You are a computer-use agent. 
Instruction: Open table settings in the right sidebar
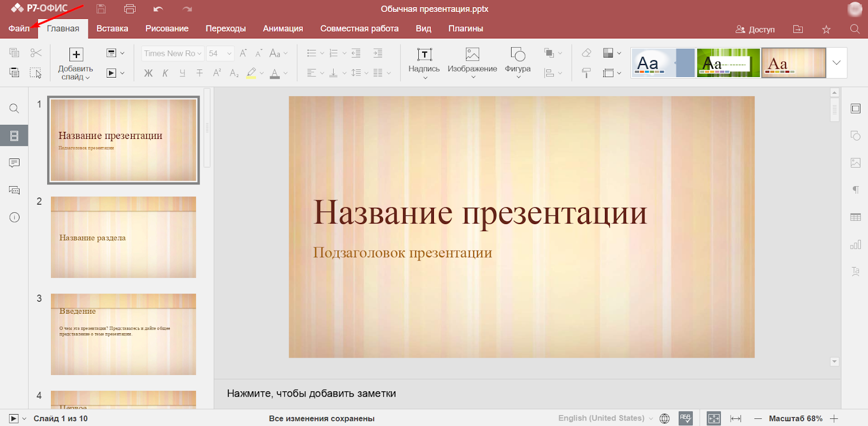tap(856, 217)
